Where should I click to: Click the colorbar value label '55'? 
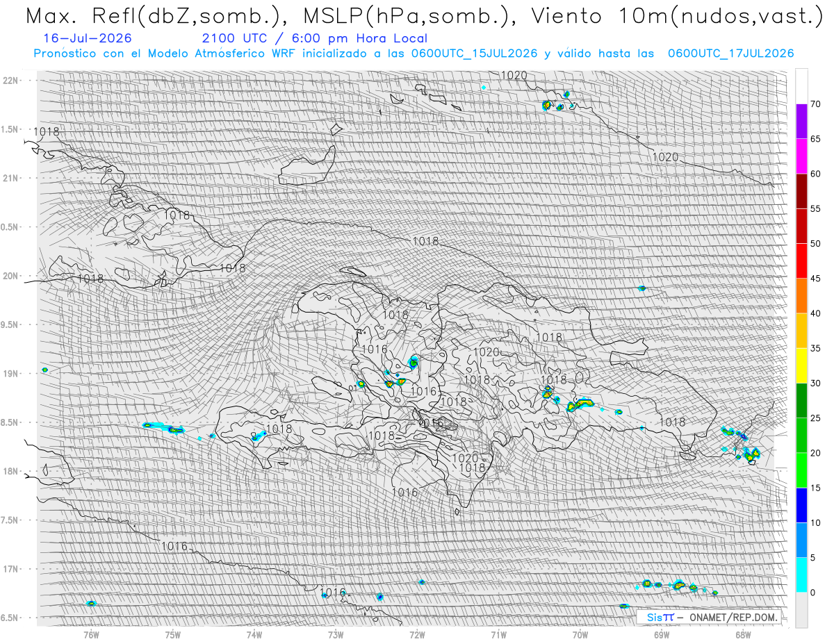(x=816, y=208)
